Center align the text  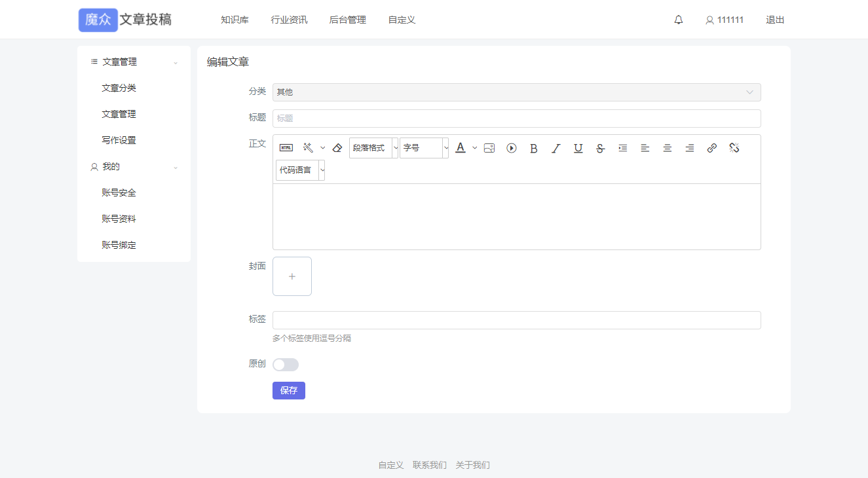click(x=668, y=148)
